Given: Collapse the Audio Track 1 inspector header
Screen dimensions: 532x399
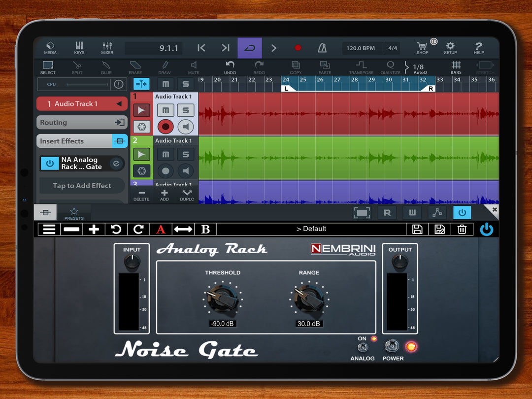Looking at the screenshot, I should point(82,104).
